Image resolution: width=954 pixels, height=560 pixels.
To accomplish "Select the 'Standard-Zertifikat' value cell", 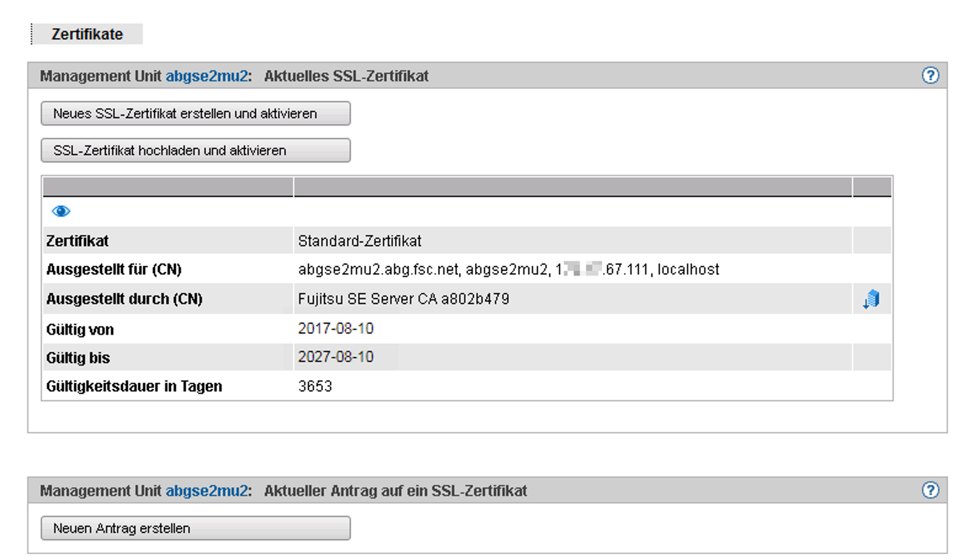I will 360,241.
